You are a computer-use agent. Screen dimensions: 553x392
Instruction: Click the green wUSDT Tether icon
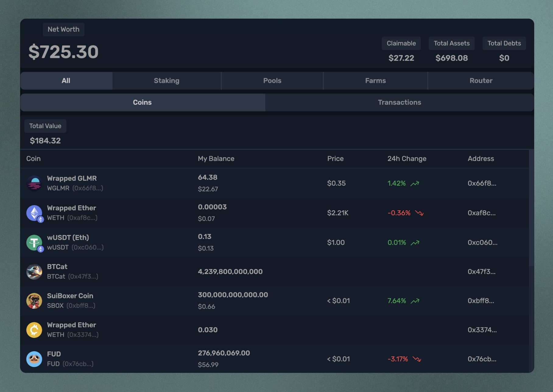34,243
